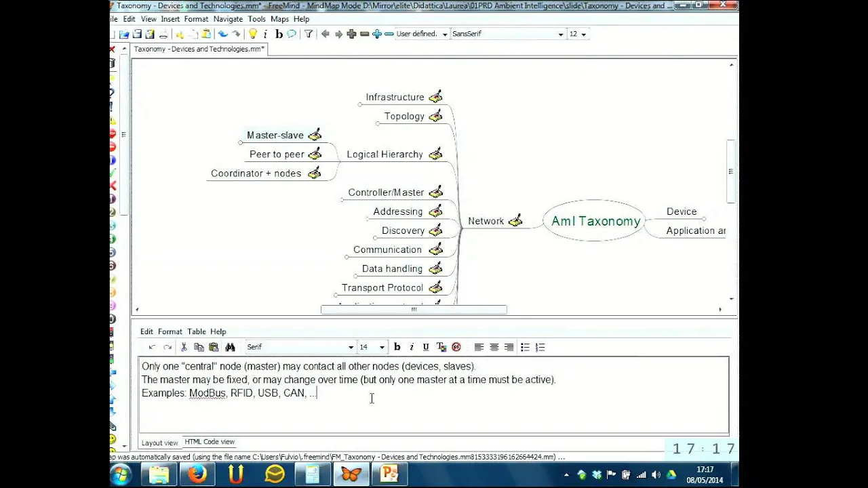The image size is (868, 488).
Task: Click the Windows Start button
Action: click(121, 473)
